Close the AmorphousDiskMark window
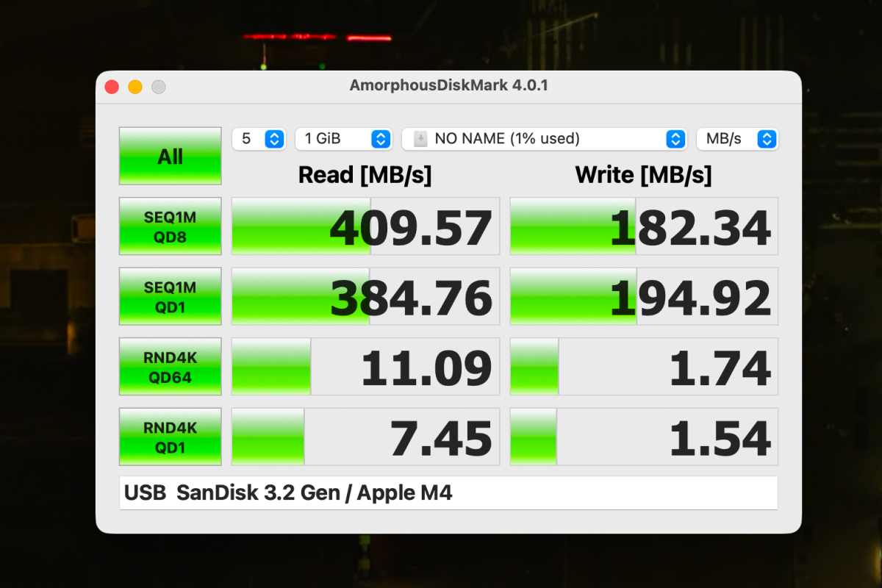The width and height of the screenshot is (882, 588). point(112,87)
